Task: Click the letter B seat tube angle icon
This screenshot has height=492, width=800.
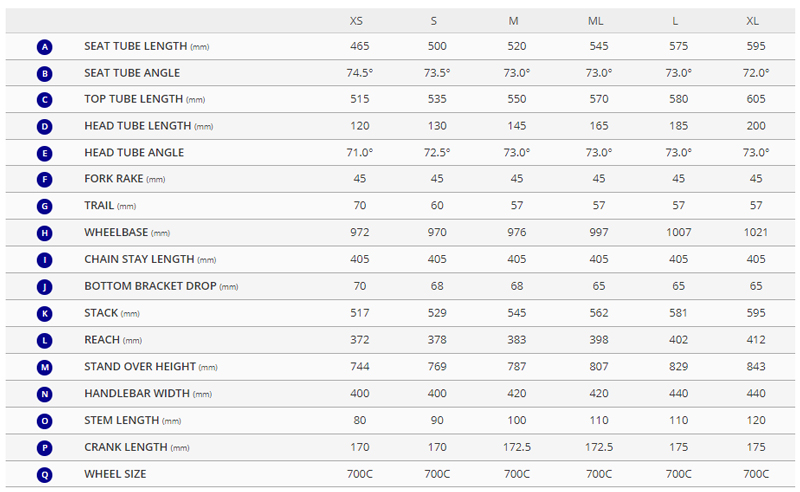Action: tap(44, 73)
